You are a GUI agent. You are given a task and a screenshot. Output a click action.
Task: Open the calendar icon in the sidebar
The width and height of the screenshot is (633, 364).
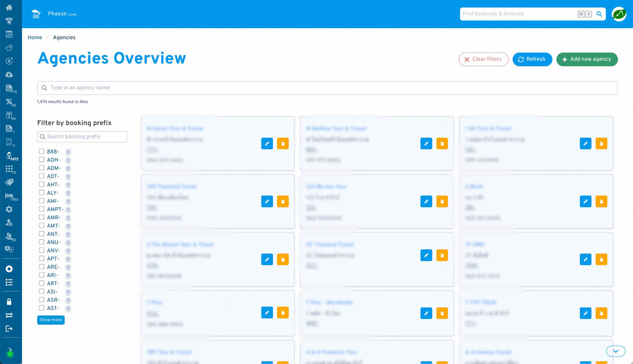coord(10,34)
